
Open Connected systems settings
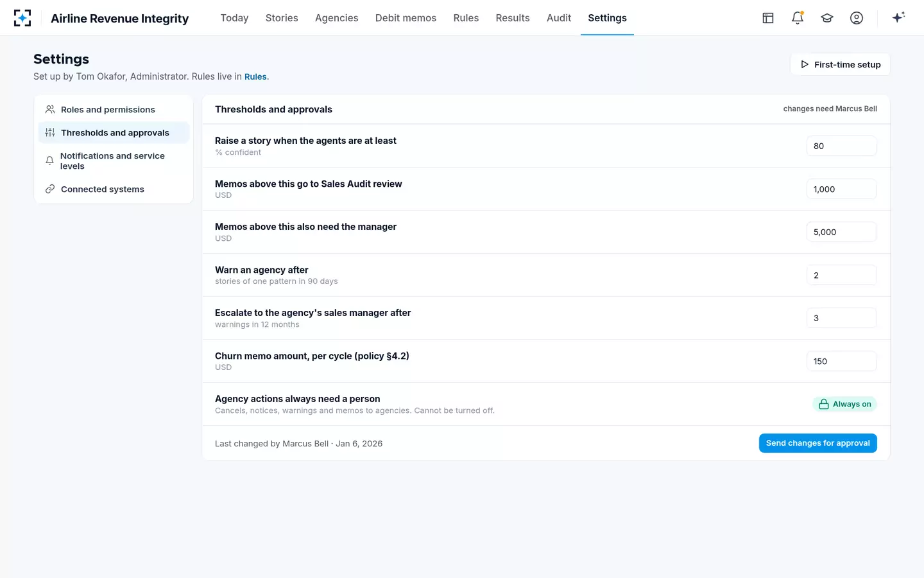point(114,189)
